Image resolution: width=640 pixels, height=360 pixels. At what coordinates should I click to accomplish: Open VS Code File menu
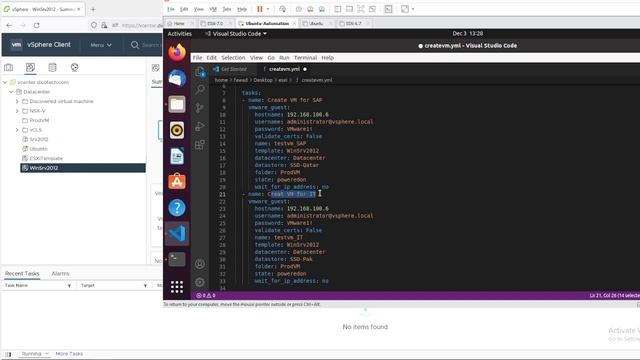click(x=197, y=58)
